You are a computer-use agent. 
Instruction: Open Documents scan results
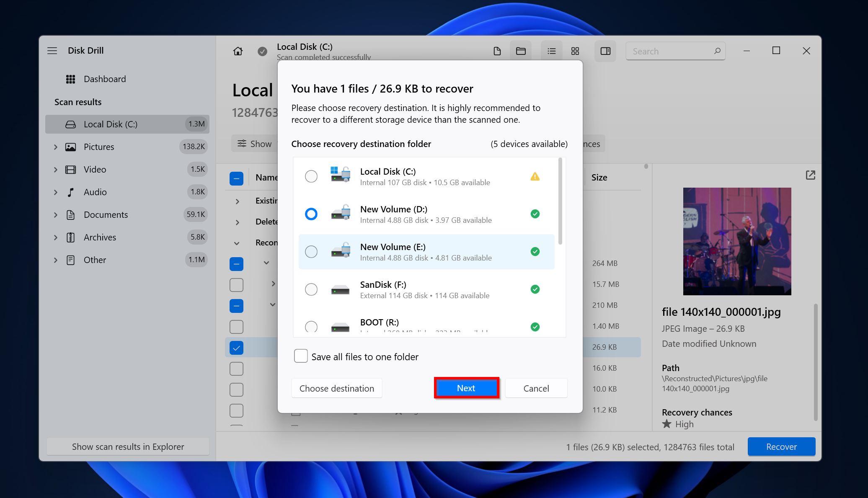click(127, 214)
